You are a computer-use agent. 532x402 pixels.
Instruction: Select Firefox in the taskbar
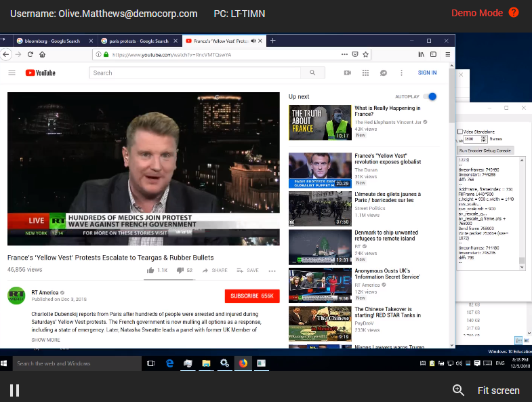[243, 363]
